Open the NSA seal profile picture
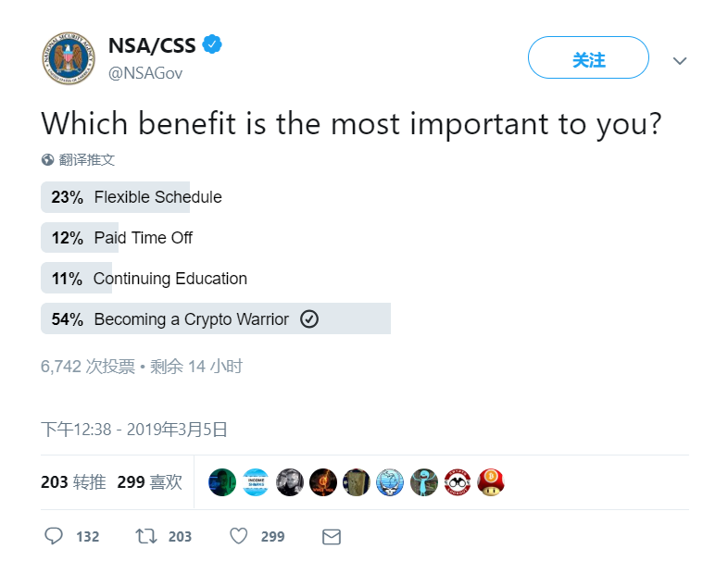 (69, 58)
